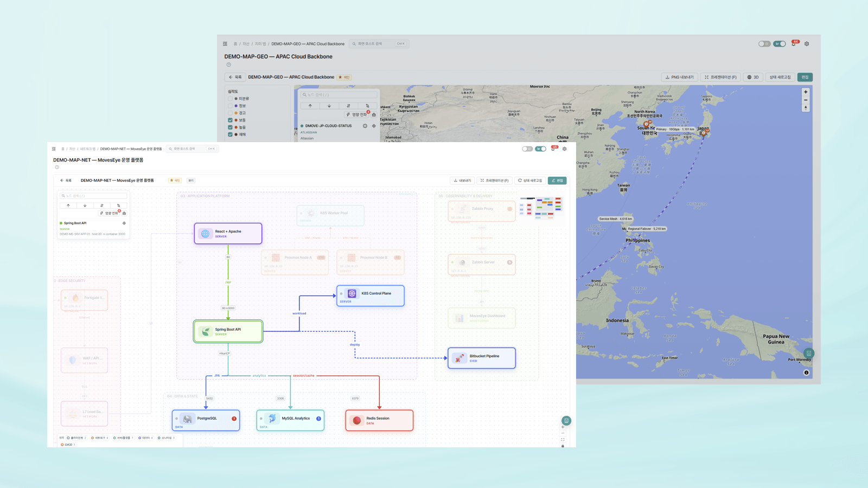Uncheck the 보통 severity checkbox
Viewport: 868px width, 488px height.
point(230,120)
